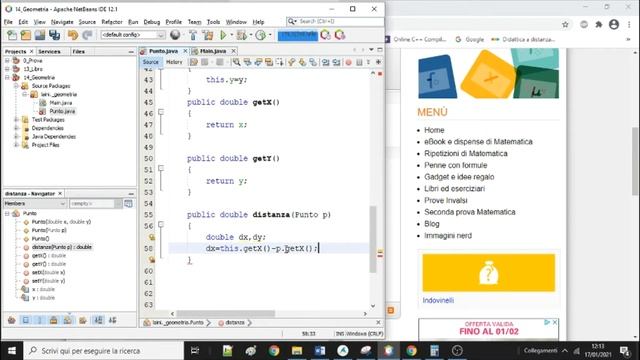Open the Source menu
The height and width of the screenshot is (360, 640).
coord(87,22)
